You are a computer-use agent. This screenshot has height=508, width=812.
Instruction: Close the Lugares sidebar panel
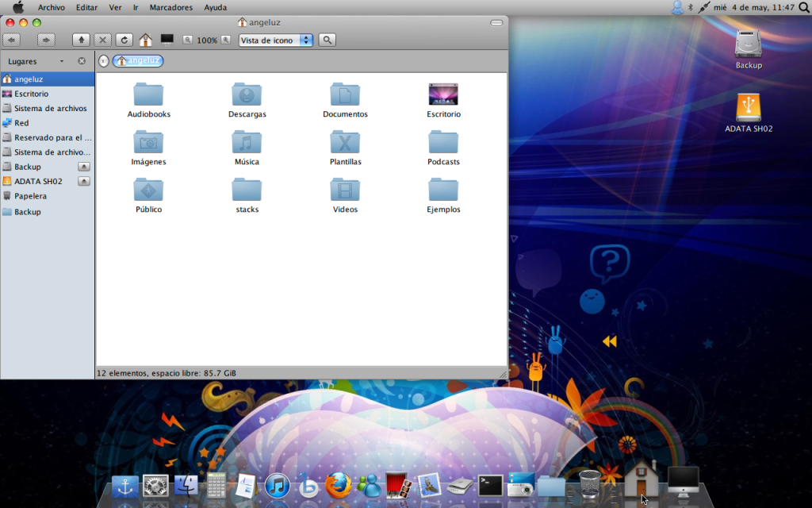(x=82, y=61)
